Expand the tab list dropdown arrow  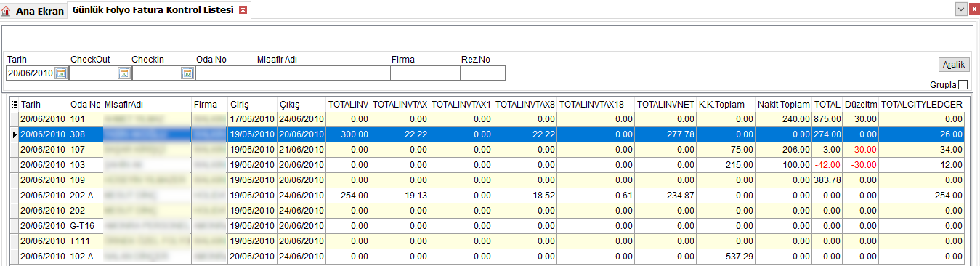coord(960,9)
